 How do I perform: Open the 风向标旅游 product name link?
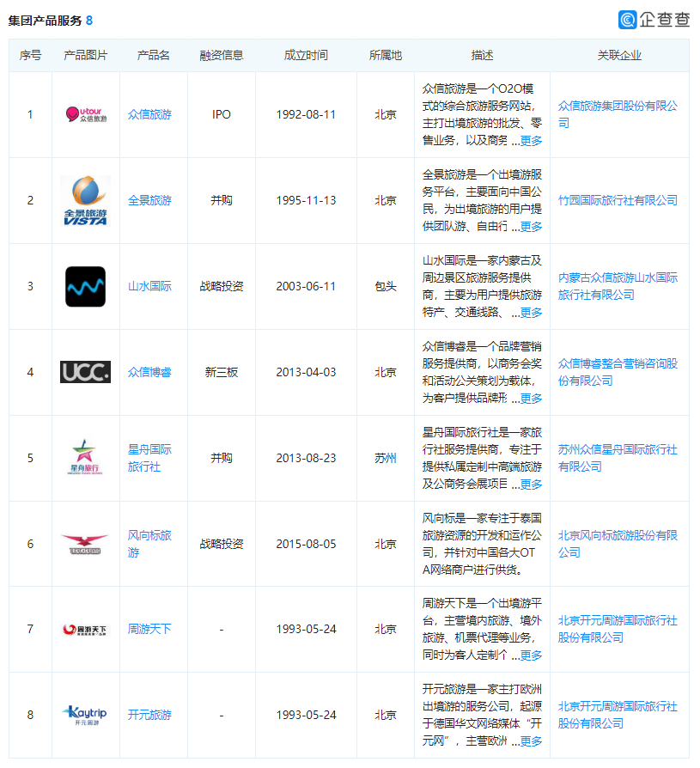point(149,544)
